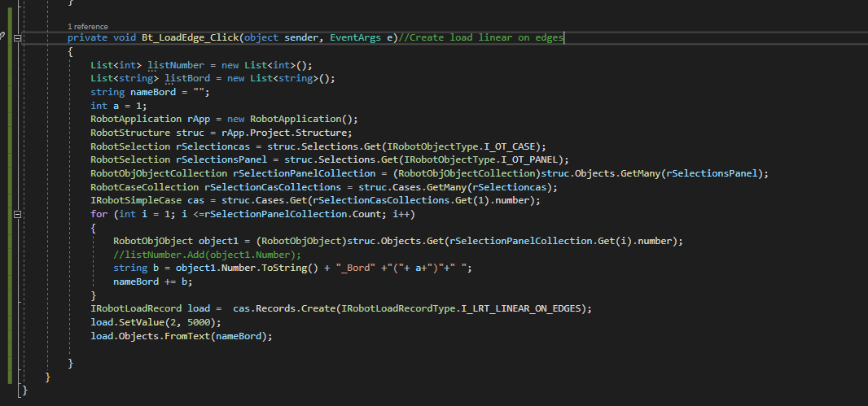Viewport: 868px width, 406px height.
Task: Click the 'EventArgs' type name
Action: tap(355, 37)
